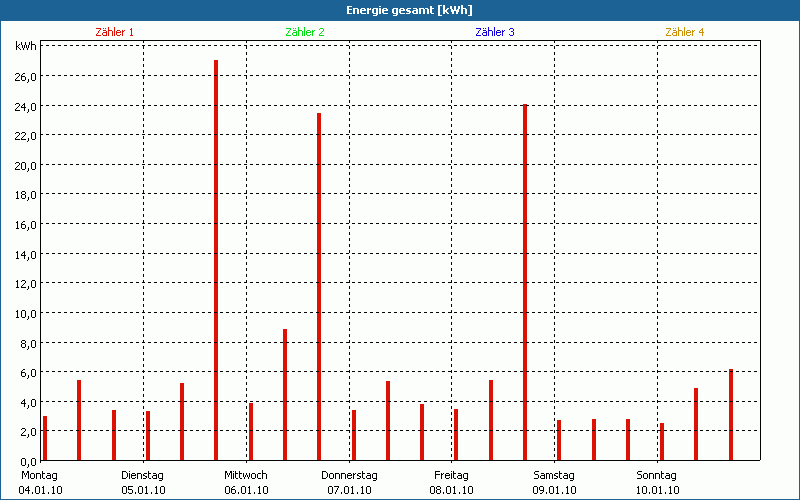Select the green Zähler 2 legend label
This screenshot has width=800, height=500.
pyautogui.click(x=305, y=32)
